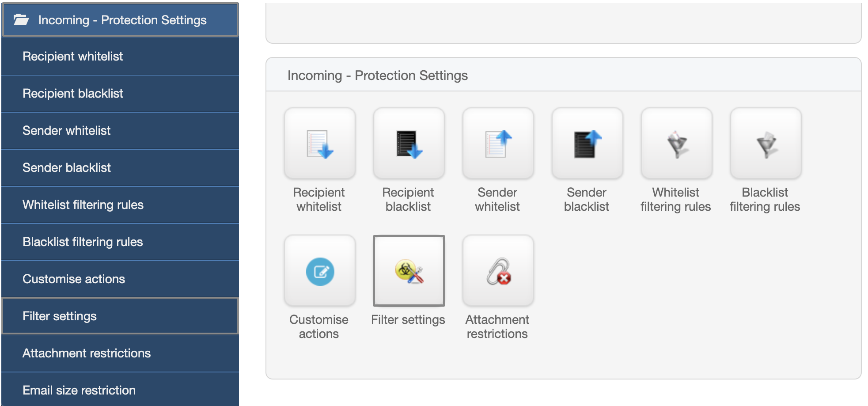868x406 pixels.
Task: Open the Attachment restrictions paperclip icon
Action: [498, 271]
